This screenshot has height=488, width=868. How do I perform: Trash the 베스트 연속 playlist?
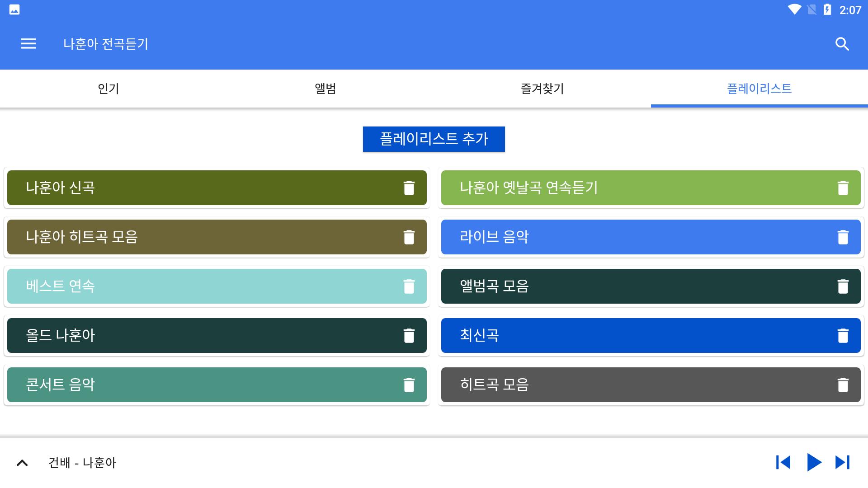pyautogui.click(x=409, y=286)
